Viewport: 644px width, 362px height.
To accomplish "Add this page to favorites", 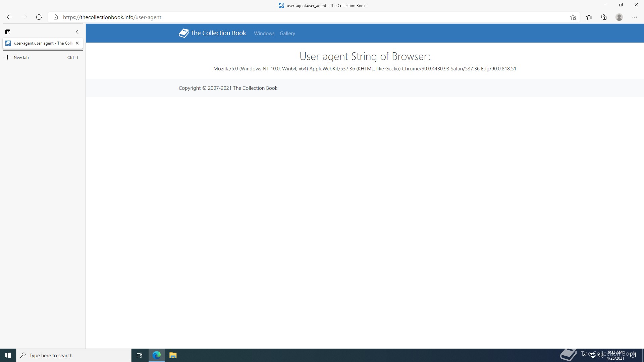I will point(573,17).
